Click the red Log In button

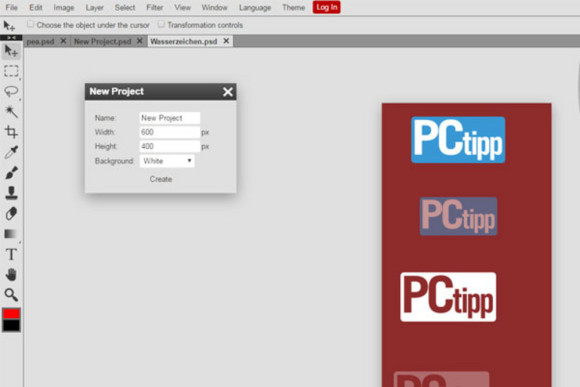click(x=327, y=7)
